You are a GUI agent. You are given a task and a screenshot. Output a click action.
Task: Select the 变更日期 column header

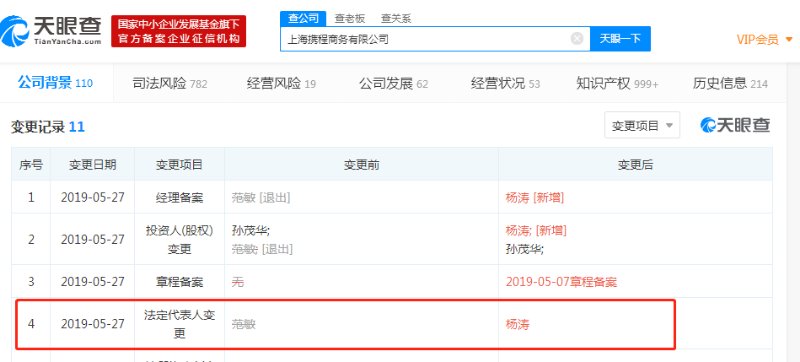click(92, 165)
